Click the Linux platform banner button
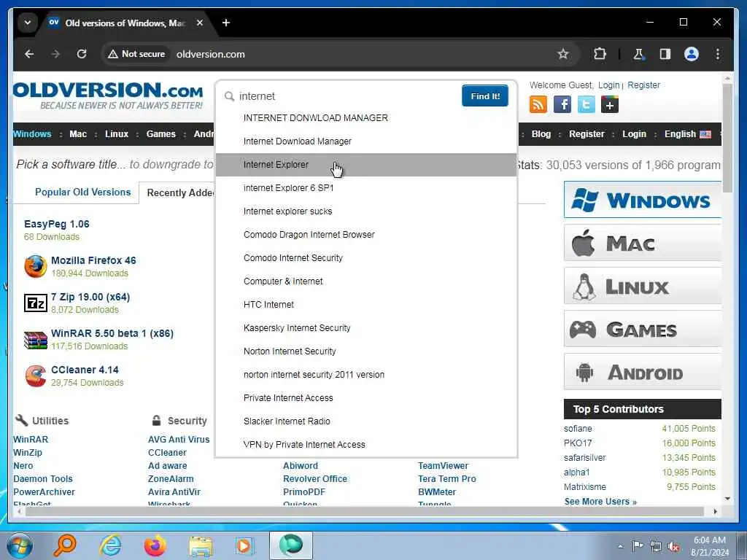Viewport: 747px width, 560px height. coord(643,286)
